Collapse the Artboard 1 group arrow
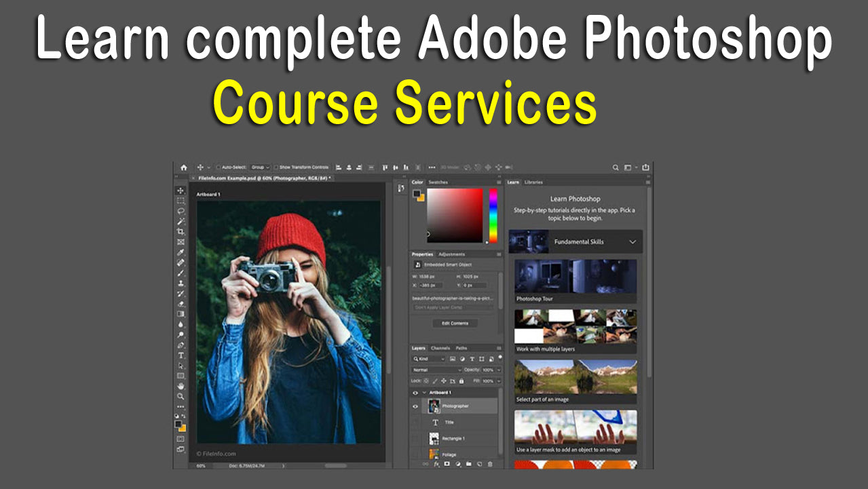Image resolution: width=868 pixels, height=489 pixels. pyautogui.click(x=424, y=393)
